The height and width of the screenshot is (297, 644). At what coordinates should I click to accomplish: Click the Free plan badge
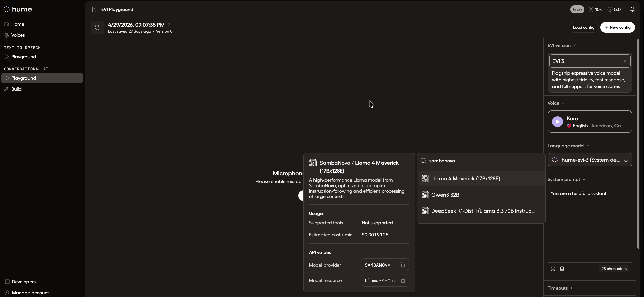pos(577,9)
